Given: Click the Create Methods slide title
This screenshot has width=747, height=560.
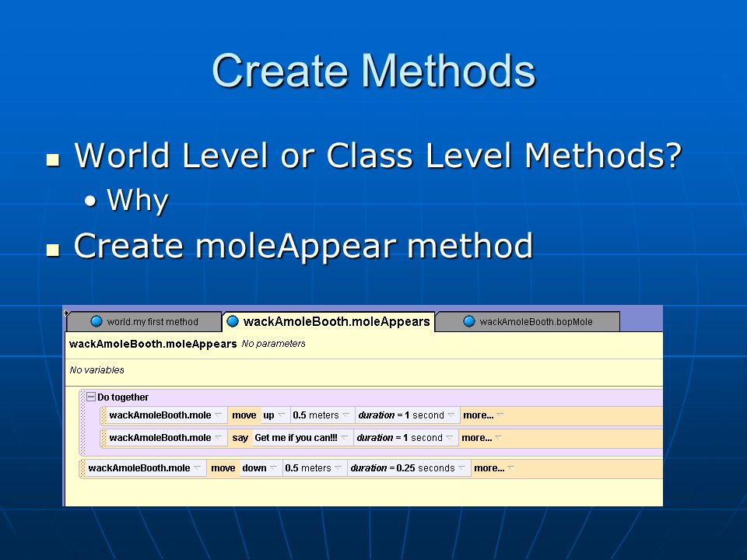Looking at the screenshot, I should pos(374,71).
